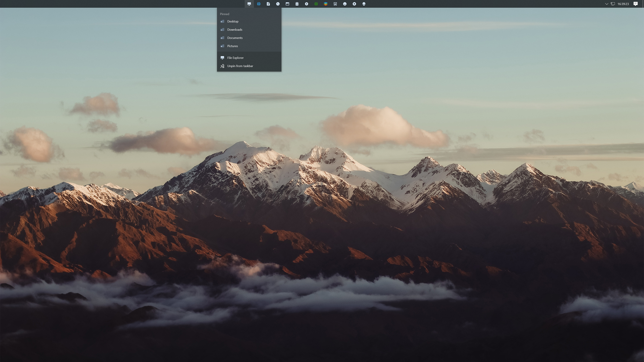Click the green globe taskbar icon
Image resolution: width=644 pixels, height=362 pixels.
click(316, 4)
